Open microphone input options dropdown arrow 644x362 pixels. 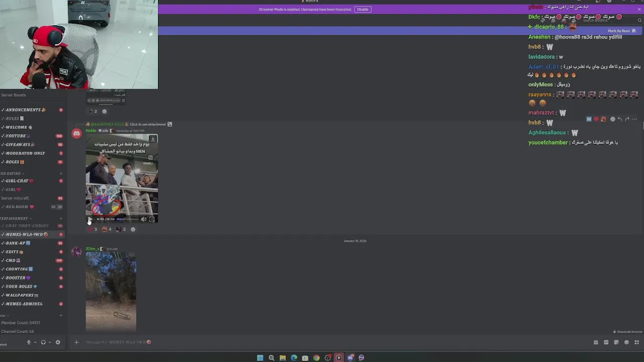tap(35, 342)
